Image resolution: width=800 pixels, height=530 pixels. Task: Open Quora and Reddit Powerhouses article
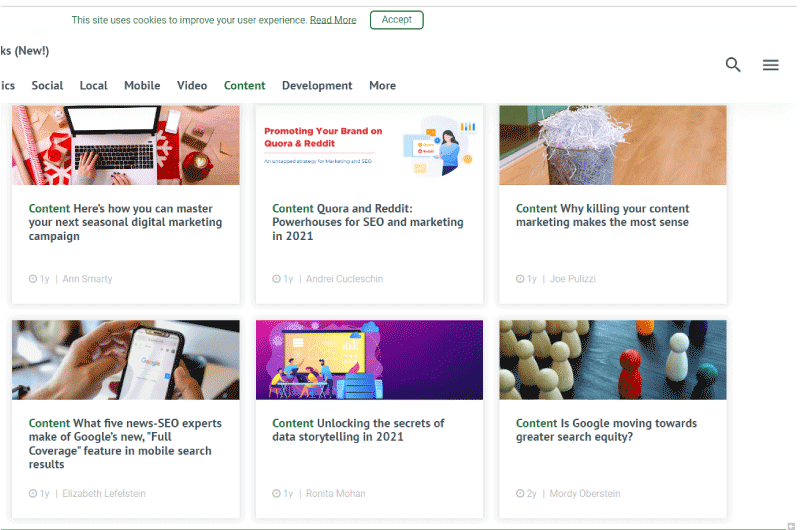tap(368, 222)
